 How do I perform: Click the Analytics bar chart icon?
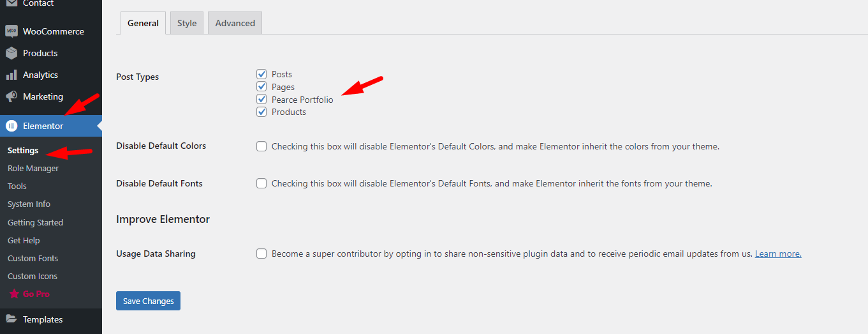[x=11, y=75]
